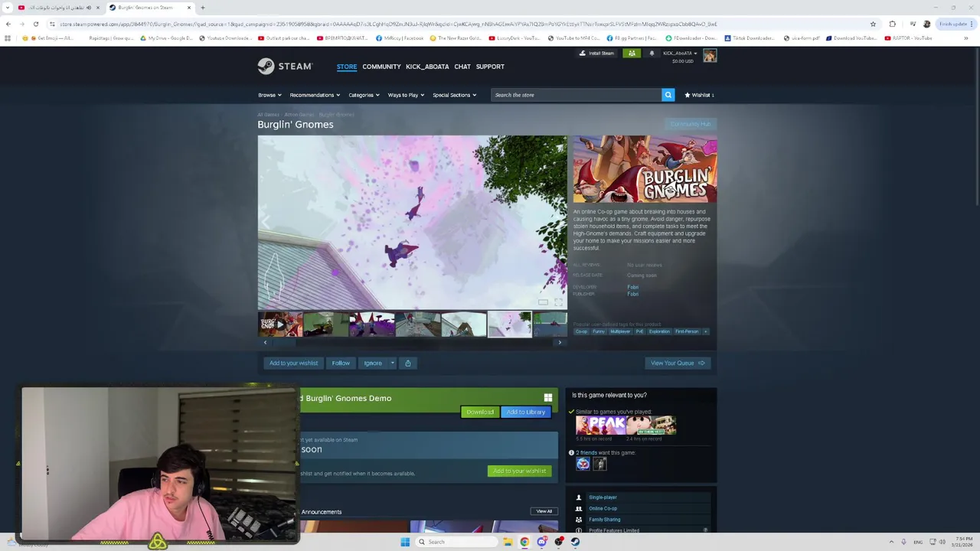Click the Single-player feature icon
Viewport: 980px width, 551px height.
(579, 497)
